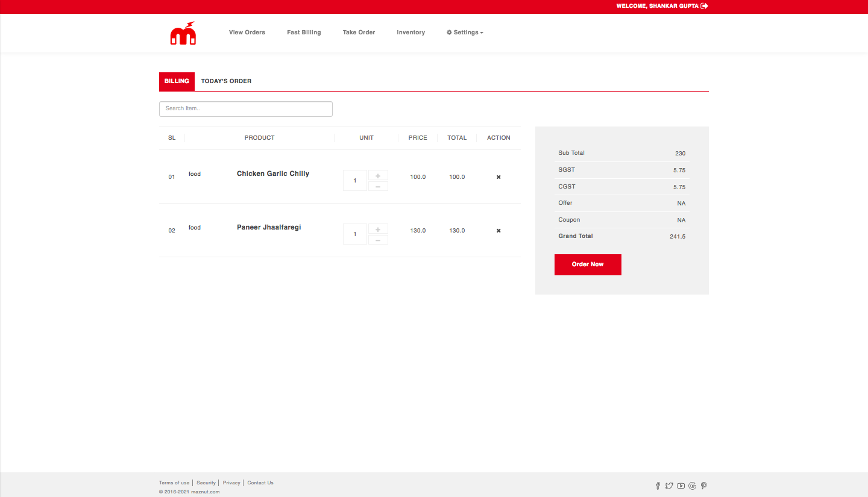Go to Fast Billing
This screenshot has width=868, height=497.
(304, 33)
